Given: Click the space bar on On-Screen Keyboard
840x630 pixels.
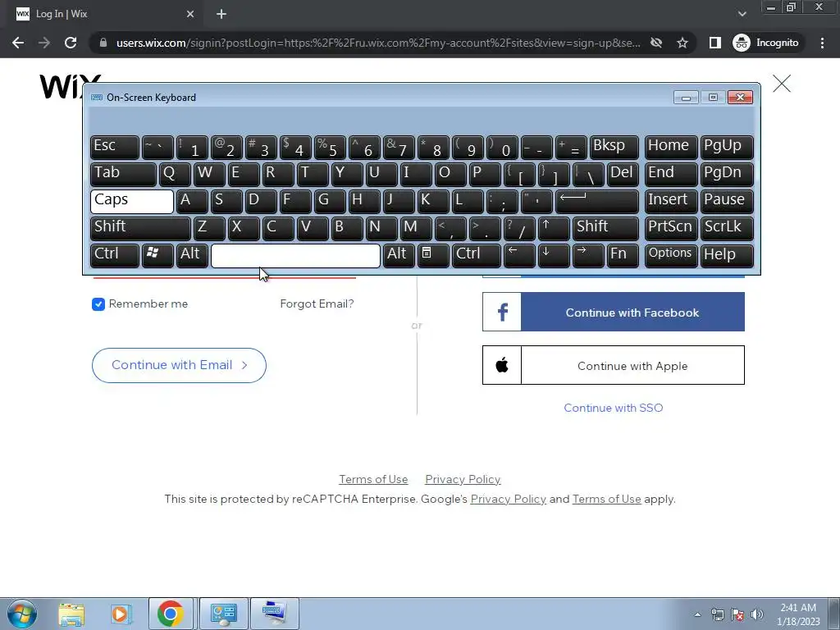Looking at the screenshot, I should (x=295, y=256).
